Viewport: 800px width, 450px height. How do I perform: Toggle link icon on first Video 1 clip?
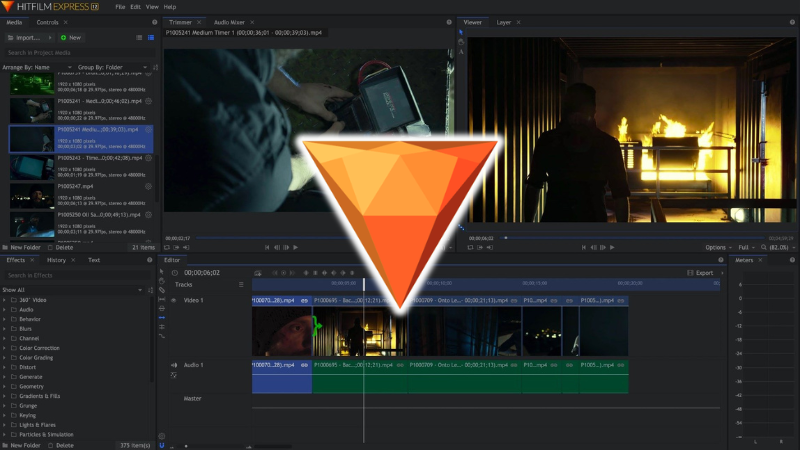(x=305, y=301)
